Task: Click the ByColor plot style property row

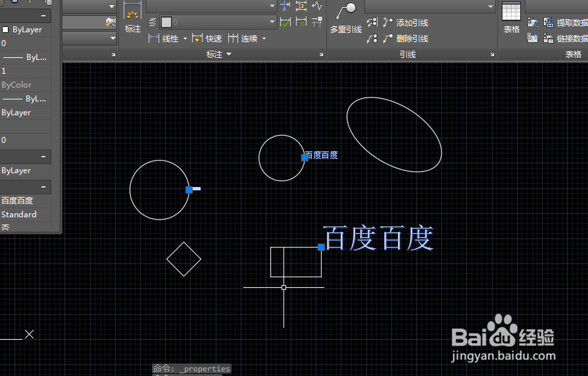Action: tap(26, 85)
